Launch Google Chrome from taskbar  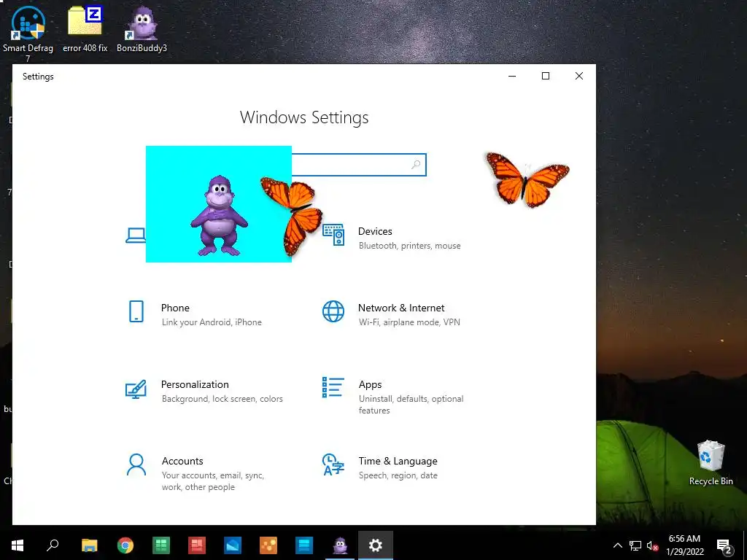click(125, 545)
